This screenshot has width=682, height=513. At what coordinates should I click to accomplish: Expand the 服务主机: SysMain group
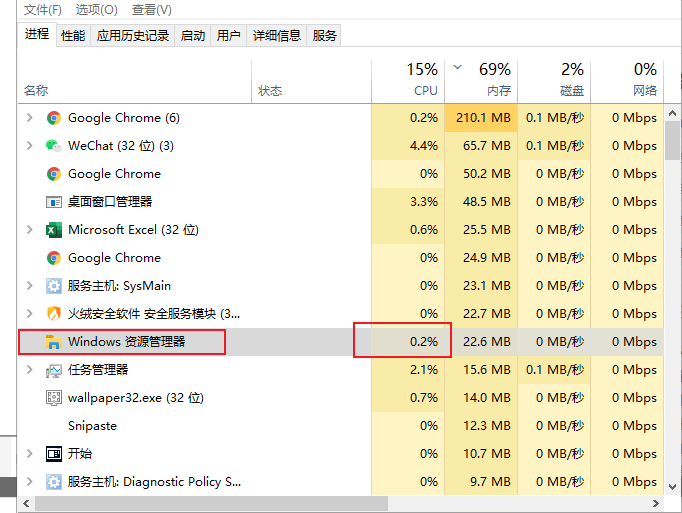click(30, 285)
